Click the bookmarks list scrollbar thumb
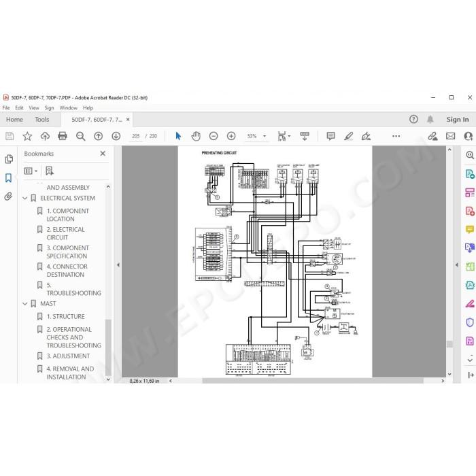The width and height of the screenshot is (476, 476). [108, 347]
